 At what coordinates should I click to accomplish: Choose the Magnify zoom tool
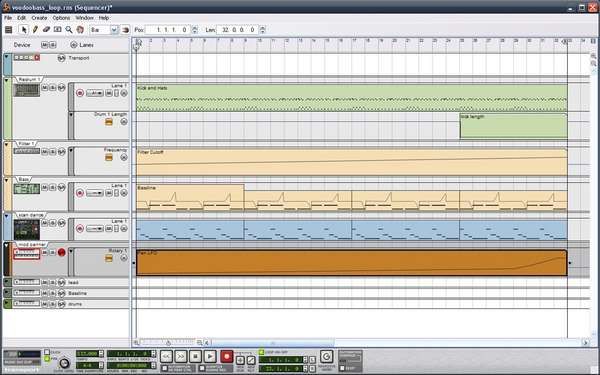[x=69, y=29]
